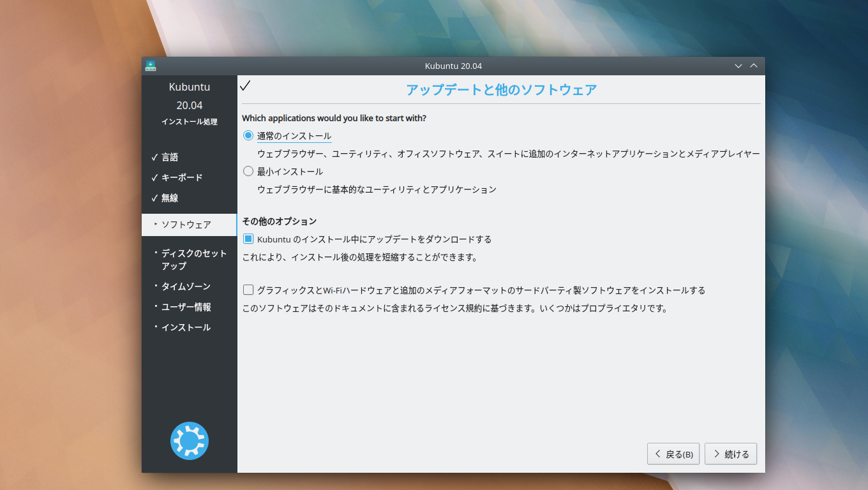Select ディスクのセットアップ step in sidebar
Viewport: 868px width, 490px height.
pos(194,259)
